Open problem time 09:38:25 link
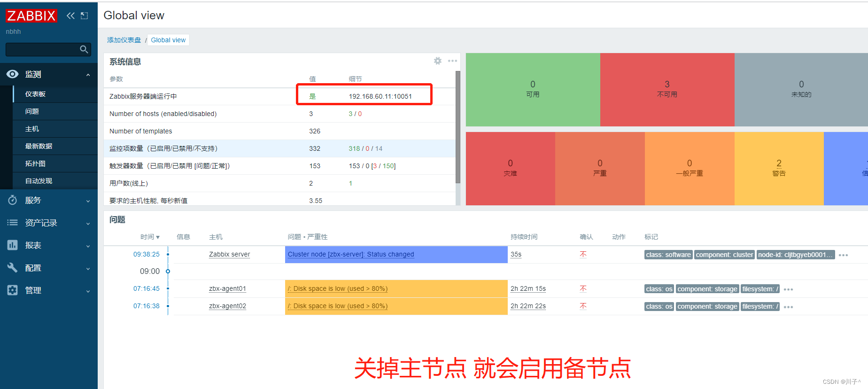The image size is (868, 389). tap(147, 254)
